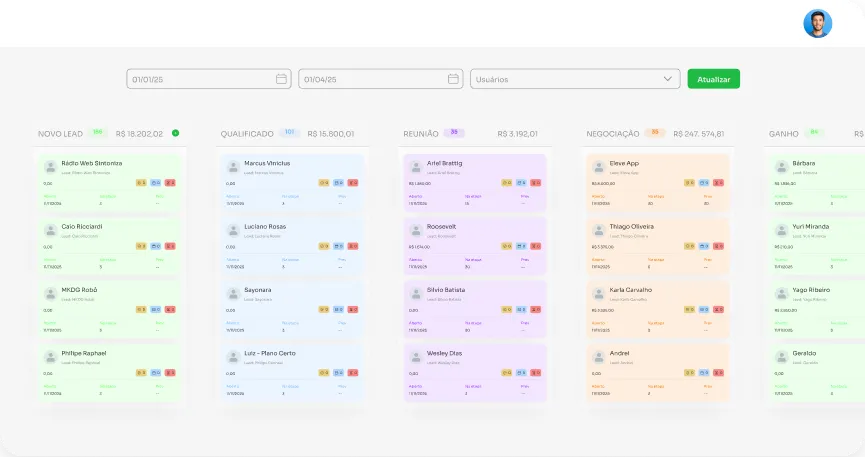
Task: Click the 01/01/25 start date field
Action: tap(200, 79)
